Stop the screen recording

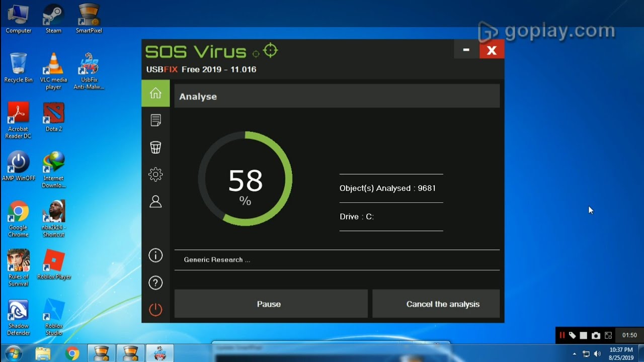(x=584, y=335)
